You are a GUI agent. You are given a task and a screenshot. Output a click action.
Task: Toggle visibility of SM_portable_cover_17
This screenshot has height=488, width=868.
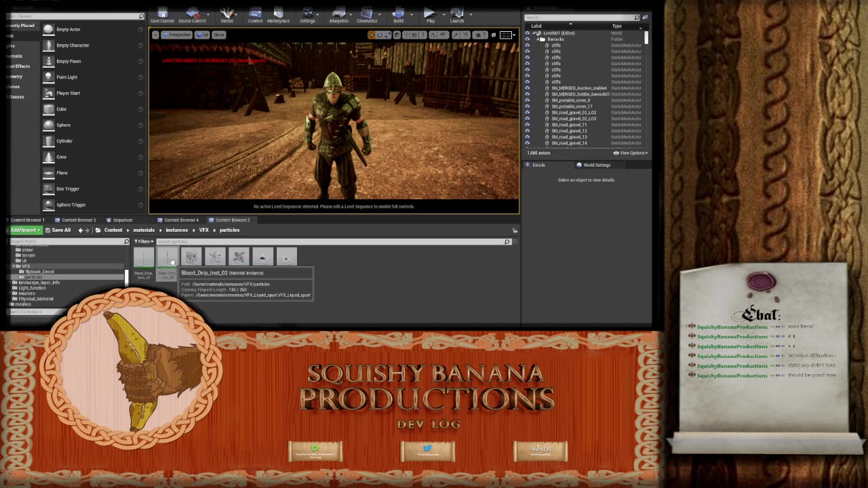pyautogui.click(x=528, y=106)
